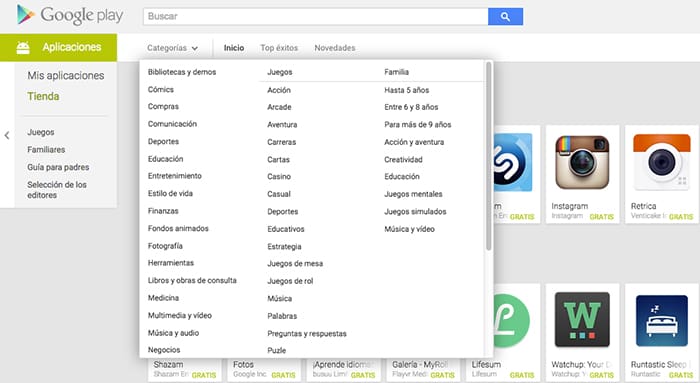Viewport: 700px width, 383px height.
Task: Select the Juegos de rol category
Action: [290, 281]
